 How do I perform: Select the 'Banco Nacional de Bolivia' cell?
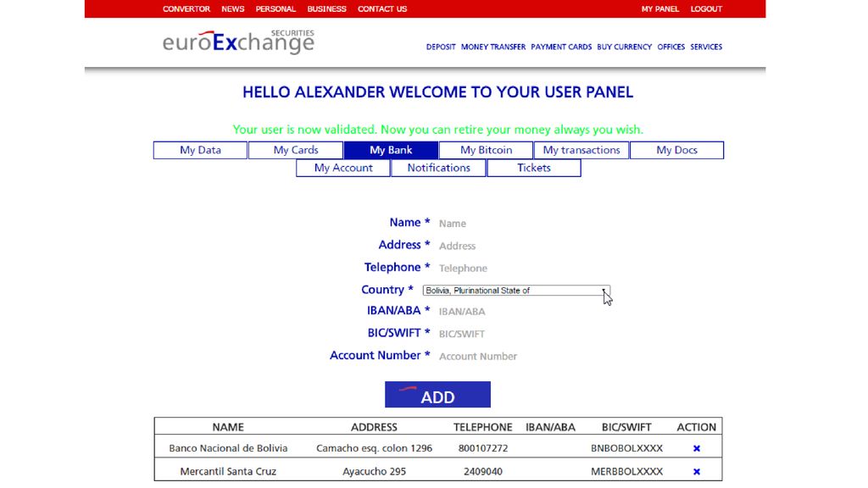tap(228, 448)
